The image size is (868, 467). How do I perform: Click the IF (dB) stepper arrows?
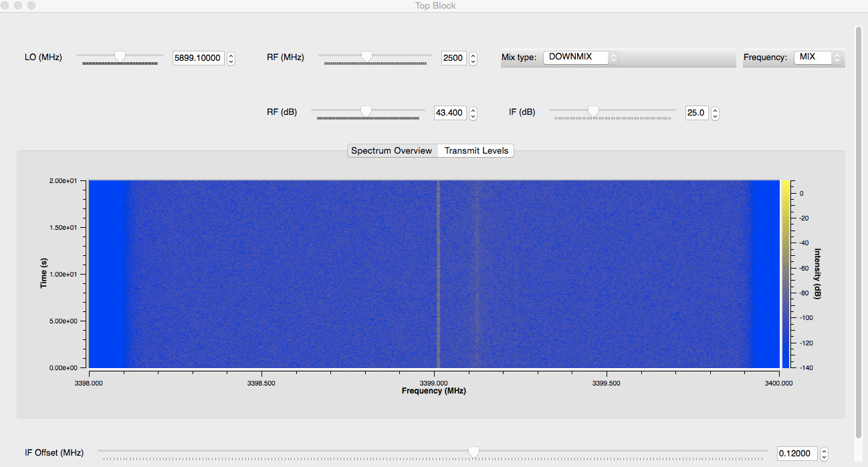[x=715, y=113]
